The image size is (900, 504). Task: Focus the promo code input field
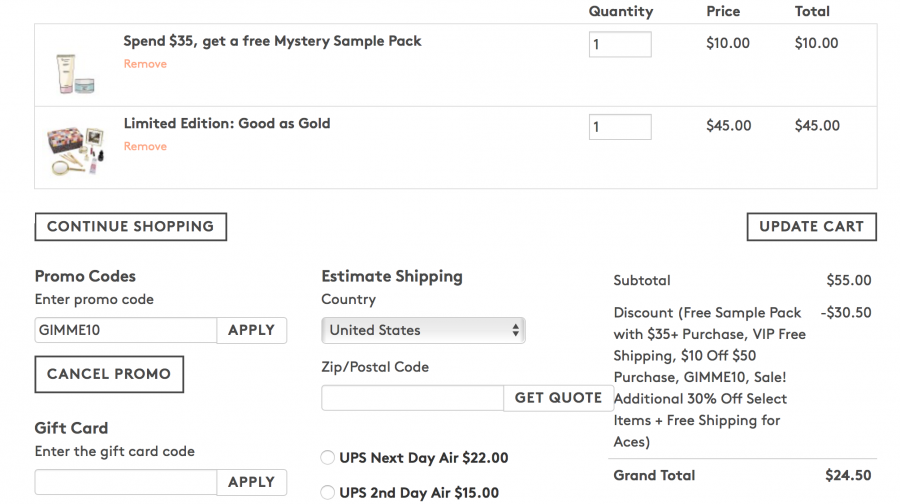126,330
